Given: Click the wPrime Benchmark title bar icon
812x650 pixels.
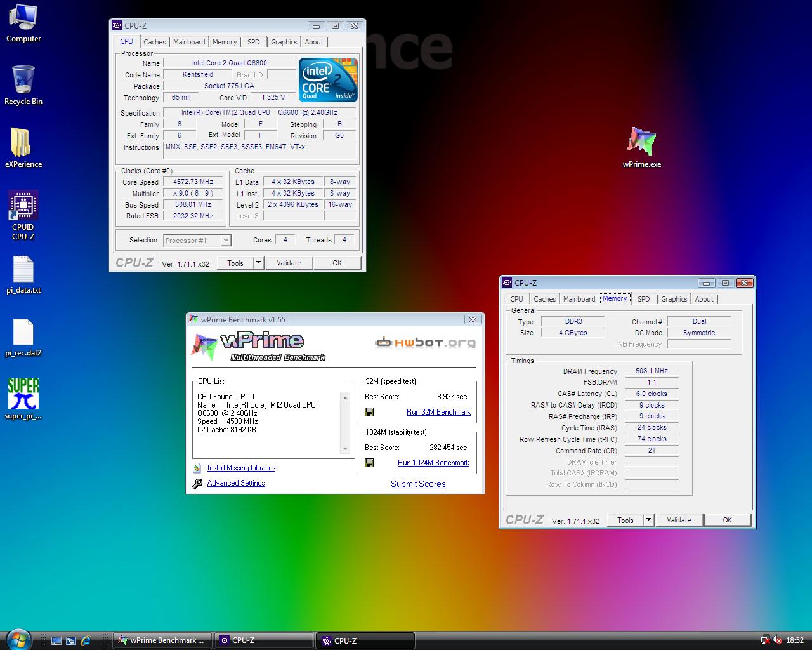Looking at the screenshot, I should (x=193, y=319).
